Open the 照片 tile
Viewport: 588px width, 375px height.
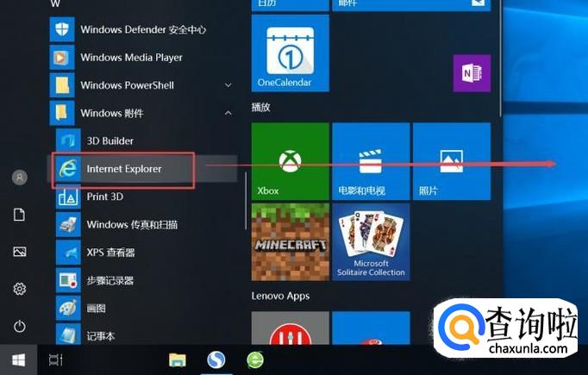452,161
